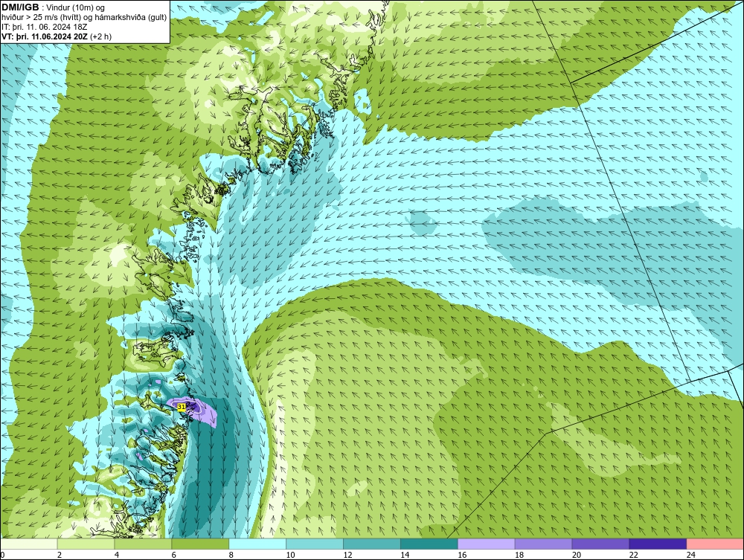Click the IT: þri. 11. 06. 2024 18Z line
Viewport: 744px width, 560px height.
pos(44,27)
